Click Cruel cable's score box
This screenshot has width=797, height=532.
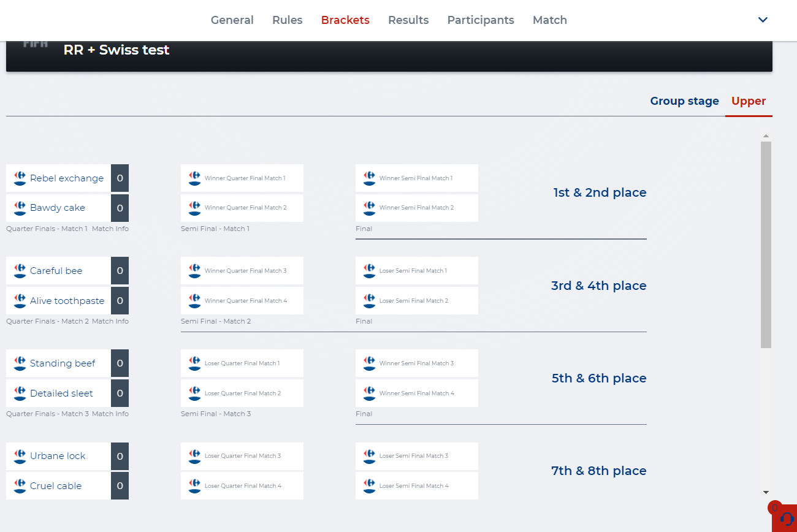point(120,486)
